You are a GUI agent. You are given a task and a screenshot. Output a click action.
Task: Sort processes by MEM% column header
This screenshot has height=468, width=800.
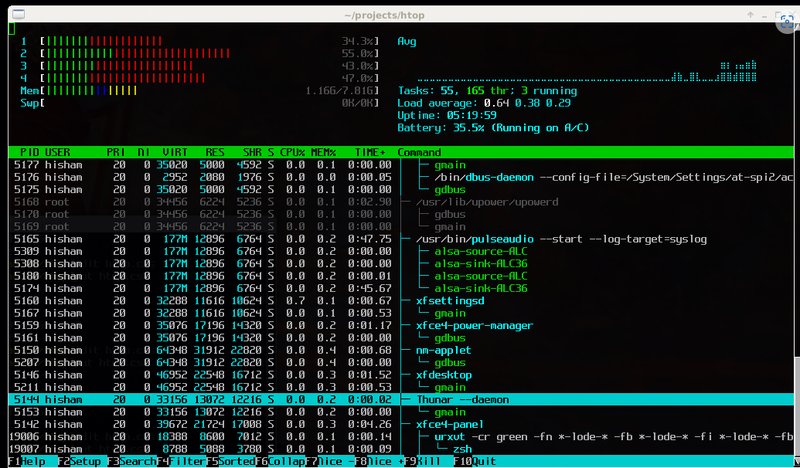pos(325,152)
